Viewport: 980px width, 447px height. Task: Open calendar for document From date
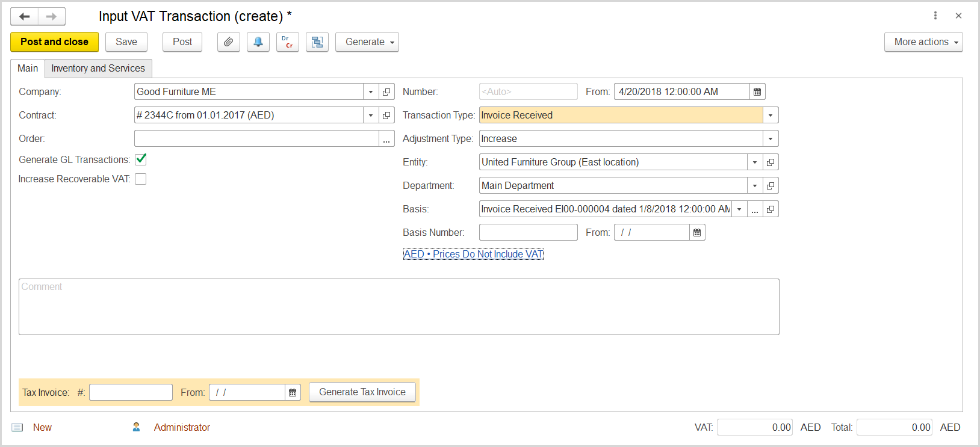pyautogui.click(x=757, y=92)
